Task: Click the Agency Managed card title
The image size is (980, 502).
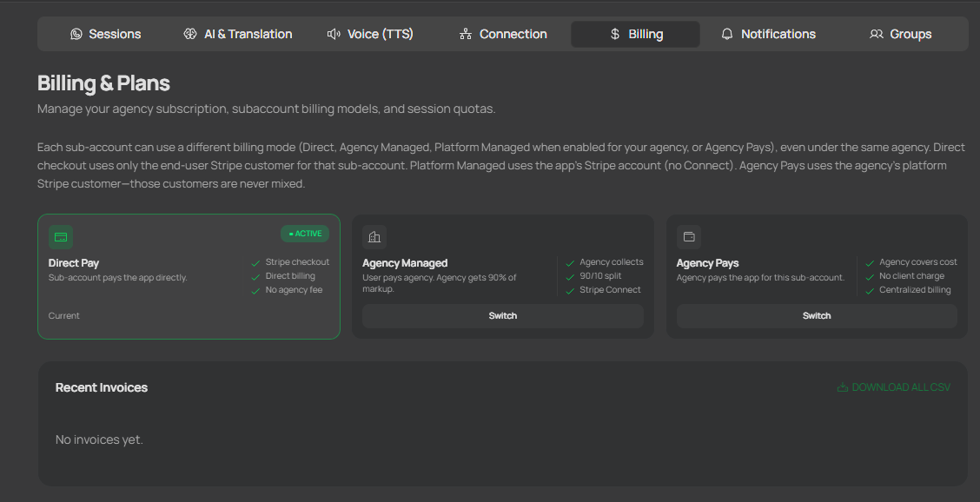Action: [405, 263]
